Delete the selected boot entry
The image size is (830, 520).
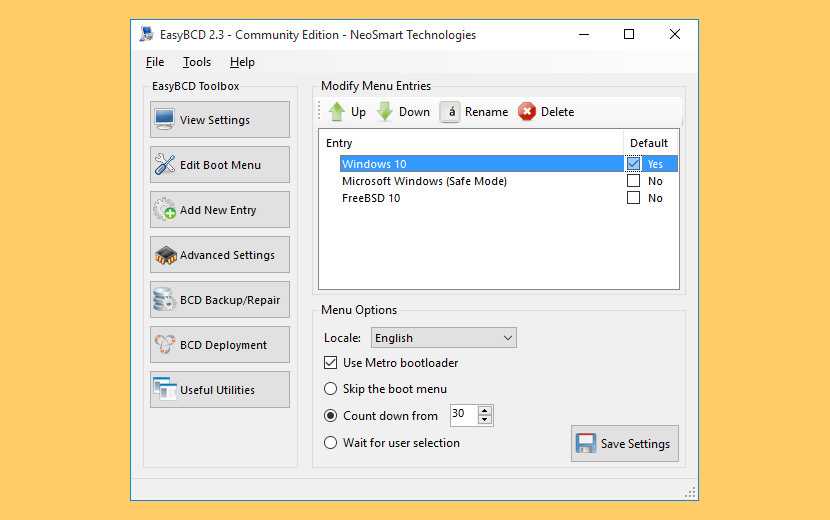coord(546,112)
